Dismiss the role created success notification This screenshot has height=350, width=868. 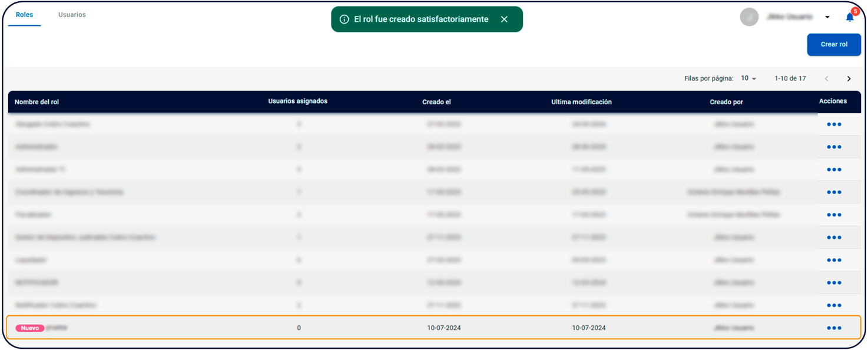[x=504, y=19]
